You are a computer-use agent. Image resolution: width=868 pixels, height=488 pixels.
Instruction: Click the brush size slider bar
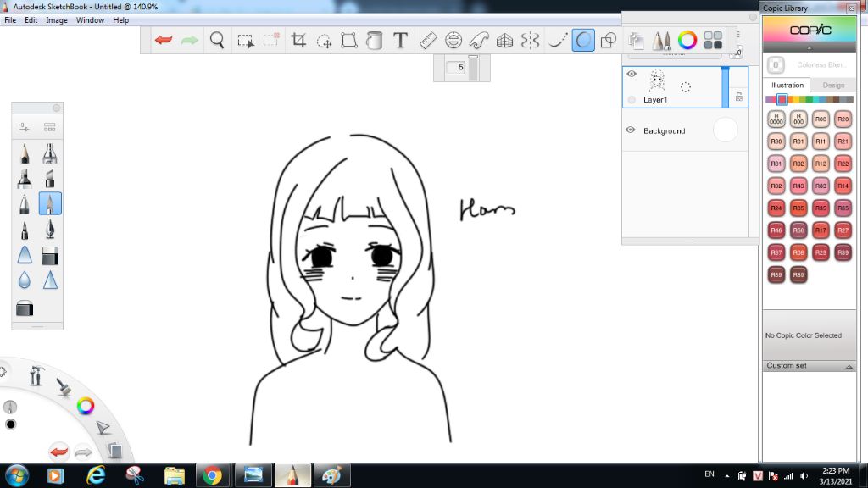pyautogui.click(x=473, y=68)
